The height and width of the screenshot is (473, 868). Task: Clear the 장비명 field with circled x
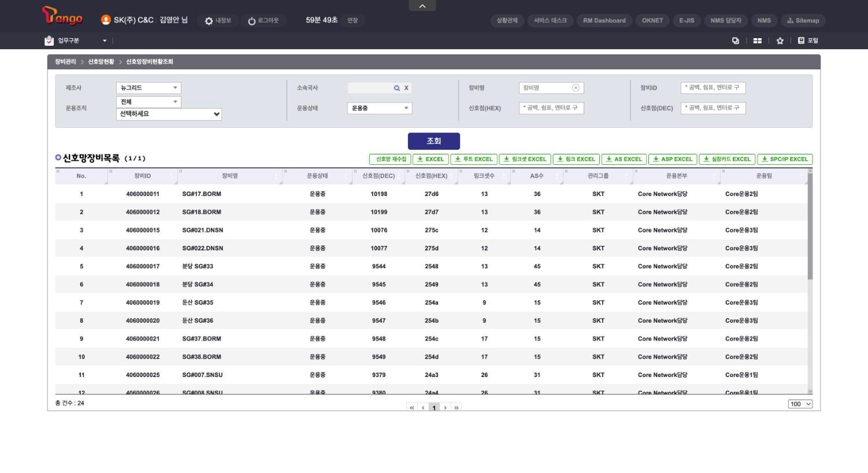click(576, 88)
